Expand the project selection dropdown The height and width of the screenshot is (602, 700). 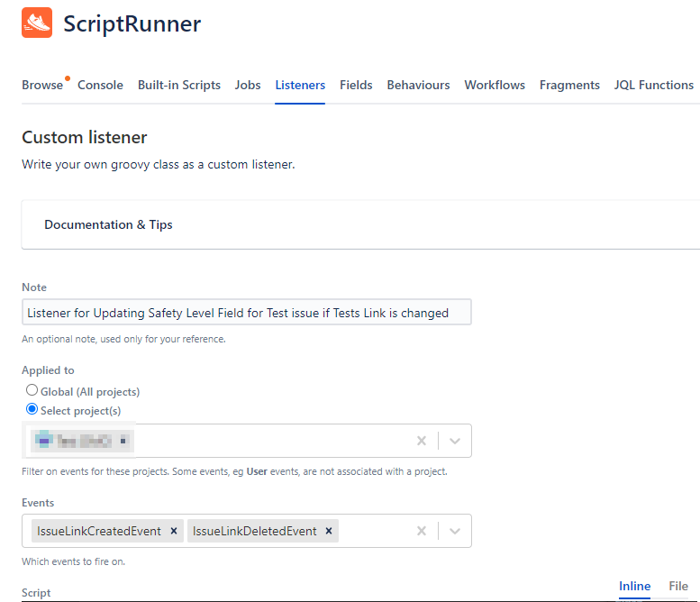click(x=454, y=441)
